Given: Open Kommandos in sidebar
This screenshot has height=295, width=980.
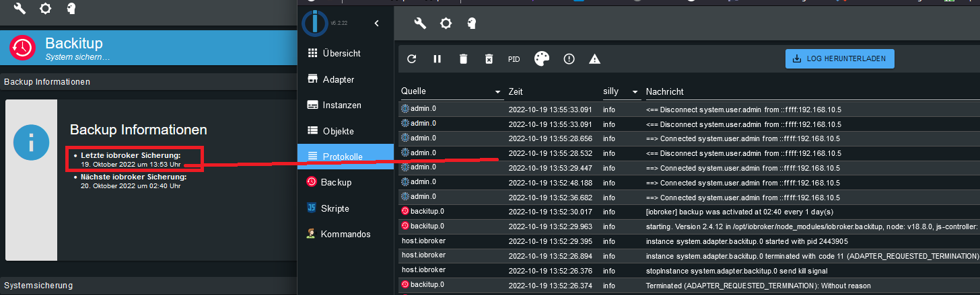Looking at the screenshot, I should coord(345,234).
